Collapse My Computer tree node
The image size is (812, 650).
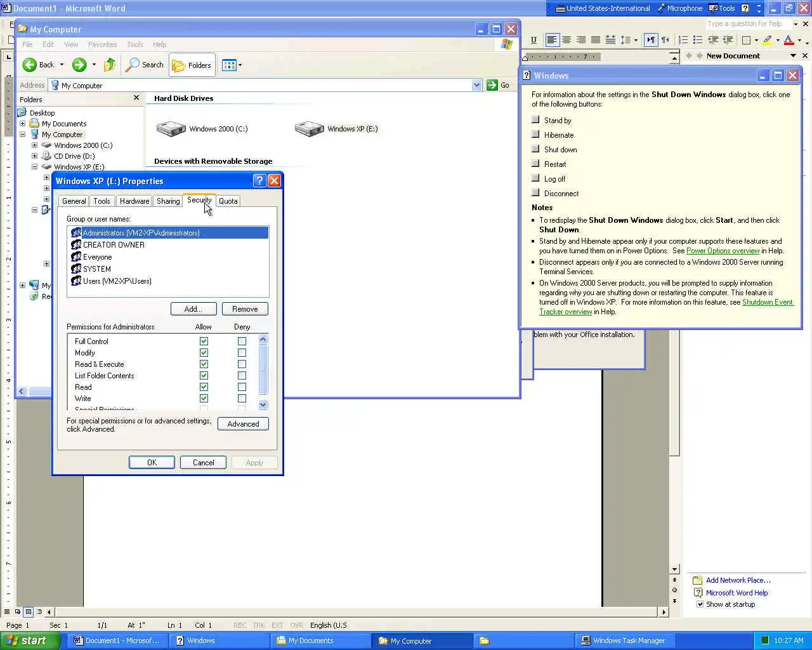pos(23,135)
